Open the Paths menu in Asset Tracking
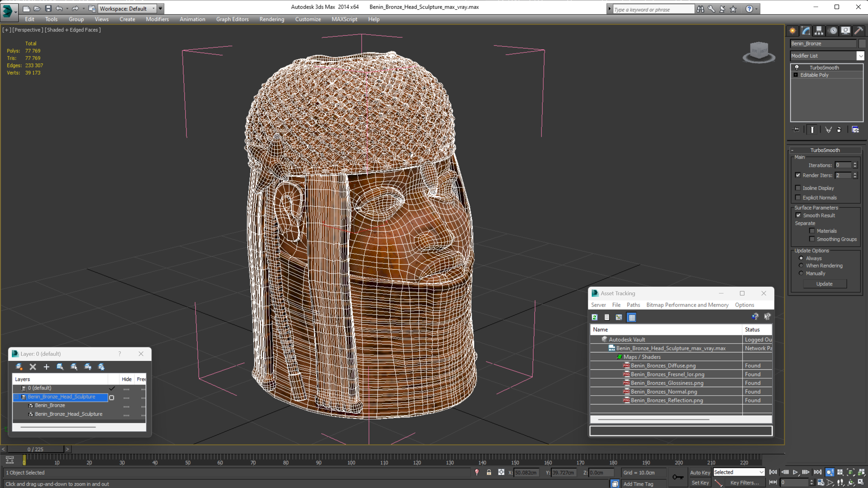This screenshot has height=488, width=868. (633, 305)
